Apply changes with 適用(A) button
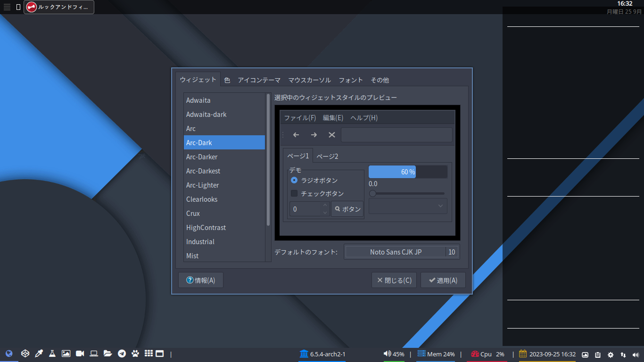 [x=443, y=280]
